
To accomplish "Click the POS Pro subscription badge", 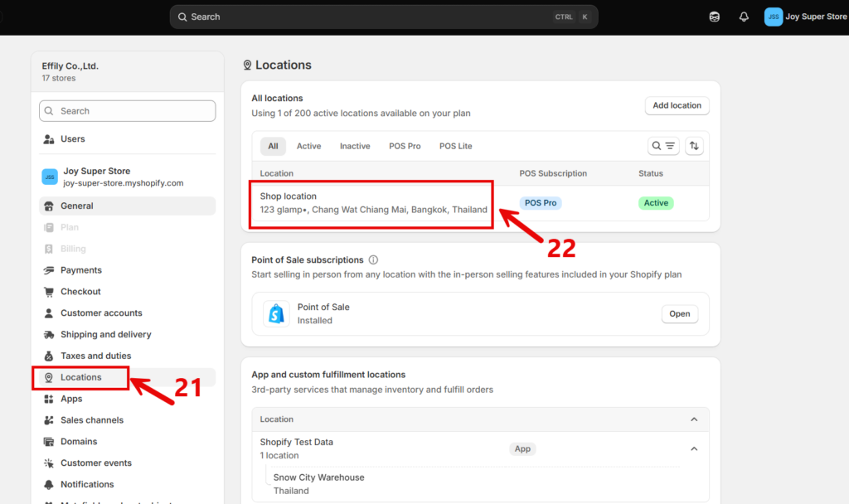I will click(x=541, y=203).
